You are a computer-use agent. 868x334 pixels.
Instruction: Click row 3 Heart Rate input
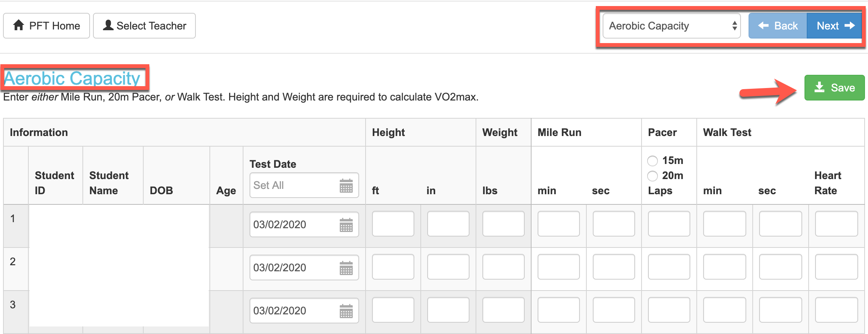837,310
